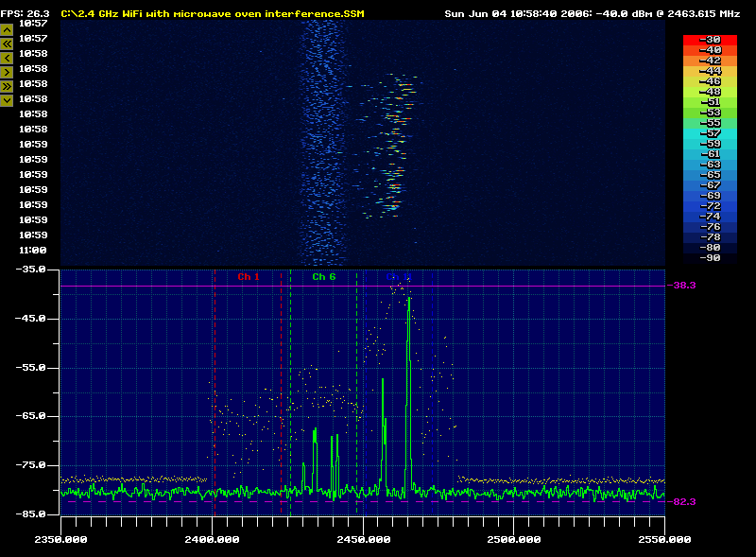Click the red Ch 1 channel label
The image size is (756, 557).
click(249, 276)
